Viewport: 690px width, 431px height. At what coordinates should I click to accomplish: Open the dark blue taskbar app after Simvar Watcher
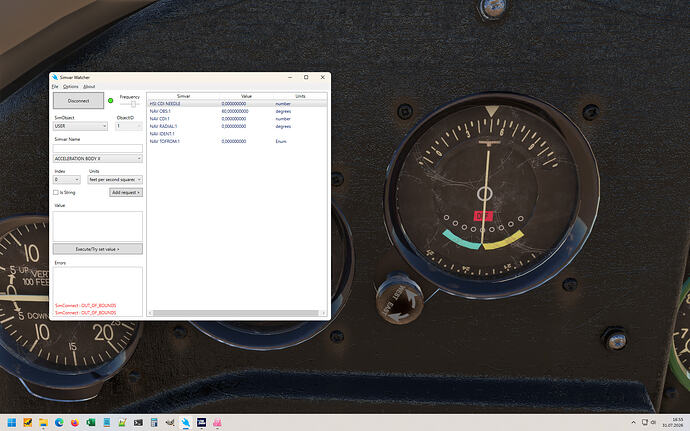(x=202, y=423)
